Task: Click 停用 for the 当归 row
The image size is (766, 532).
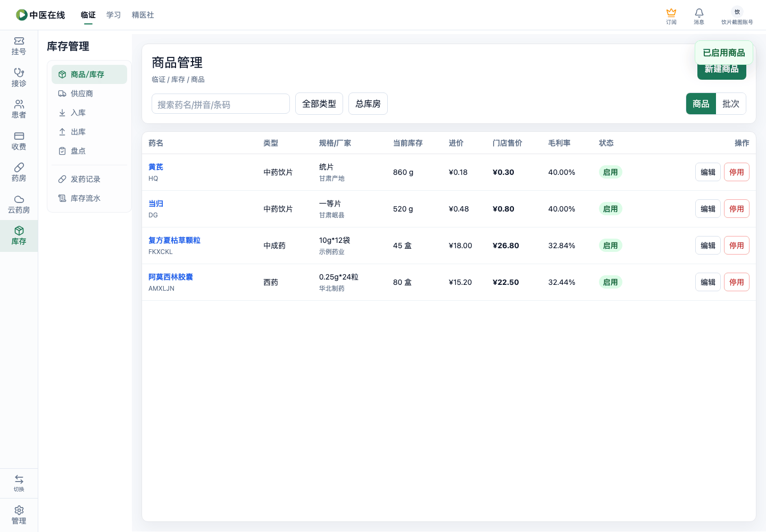Action: click(737, 209)
